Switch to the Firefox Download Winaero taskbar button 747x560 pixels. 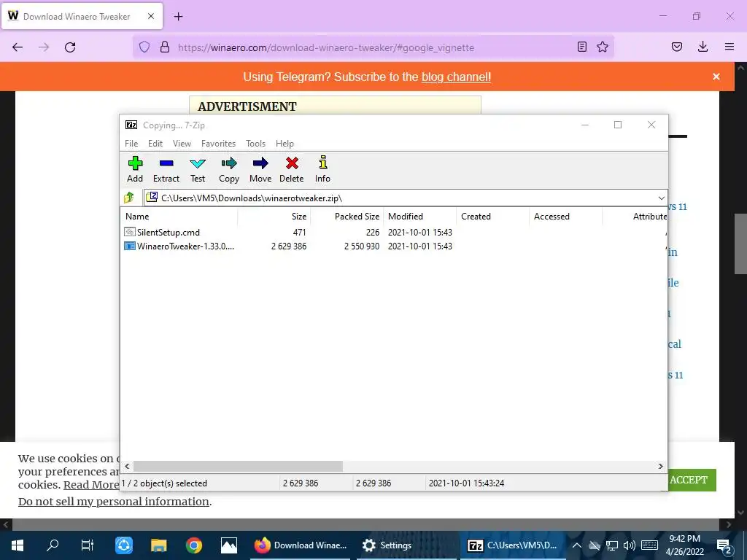tap(301, 545)
